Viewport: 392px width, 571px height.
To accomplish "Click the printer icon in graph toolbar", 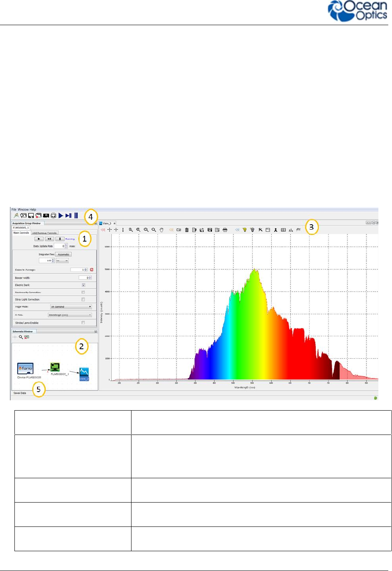I will tap(225, 230).
